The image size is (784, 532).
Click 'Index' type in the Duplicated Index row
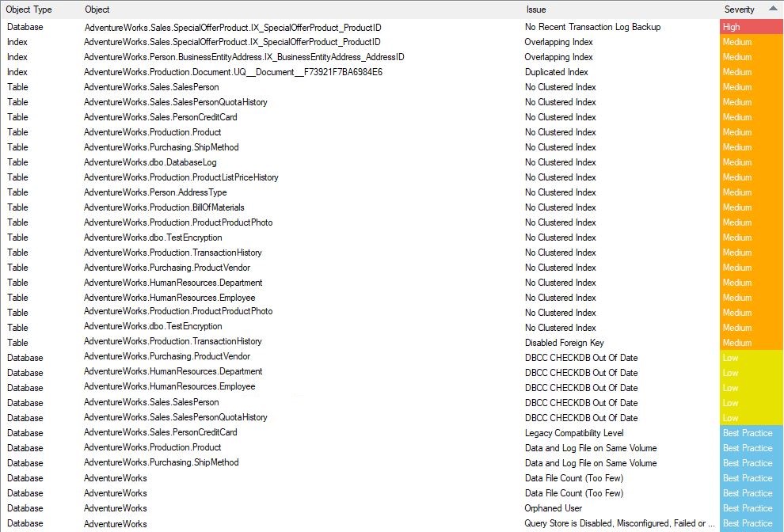(x=17, y=72)
